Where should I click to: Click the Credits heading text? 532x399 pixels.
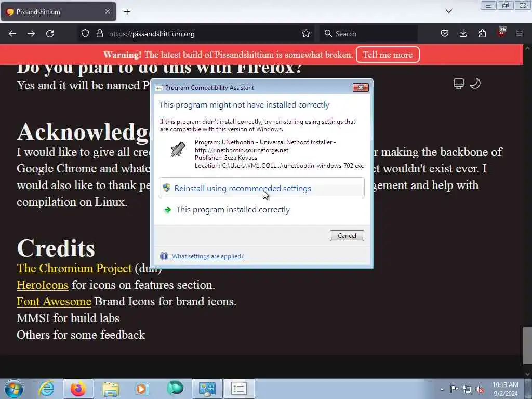pyautogui.click(x=56, y=248)
